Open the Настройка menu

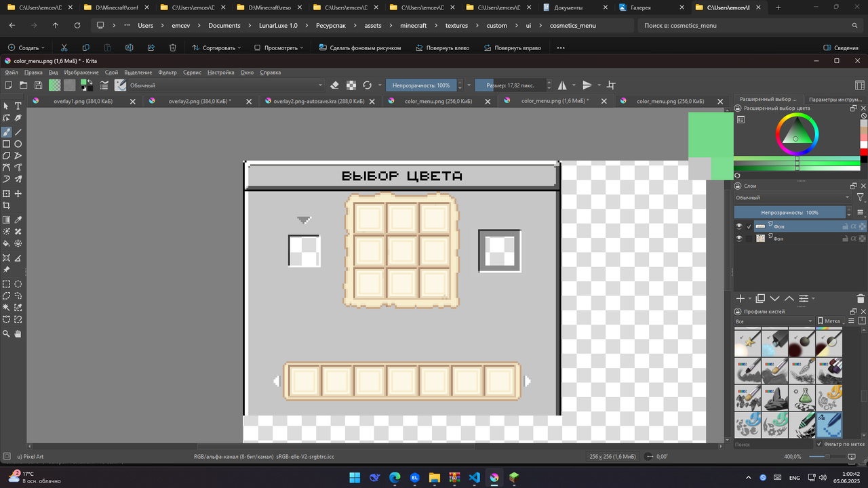(x=221, y=73)
